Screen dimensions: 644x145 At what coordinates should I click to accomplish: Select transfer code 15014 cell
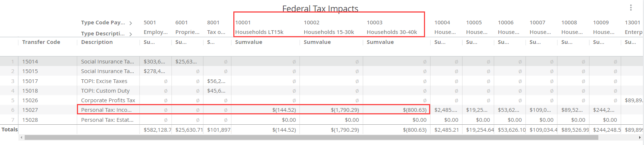47,62
